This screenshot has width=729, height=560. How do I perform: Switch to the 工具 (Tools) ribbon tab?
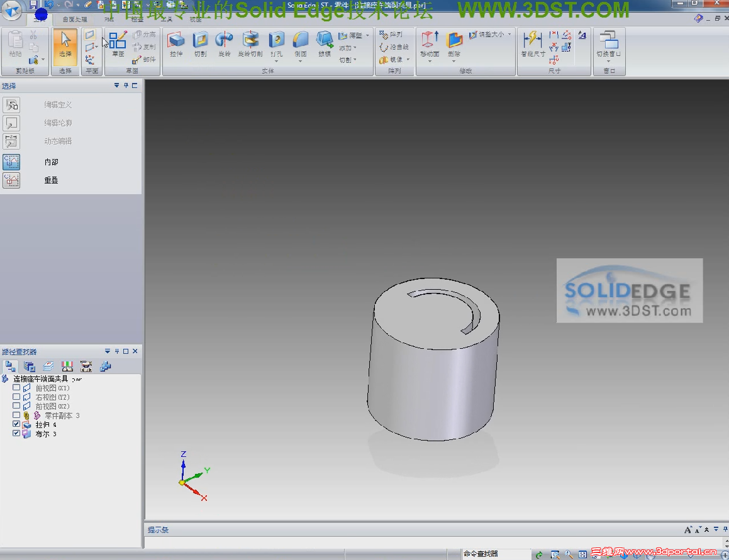coord(167,19)
